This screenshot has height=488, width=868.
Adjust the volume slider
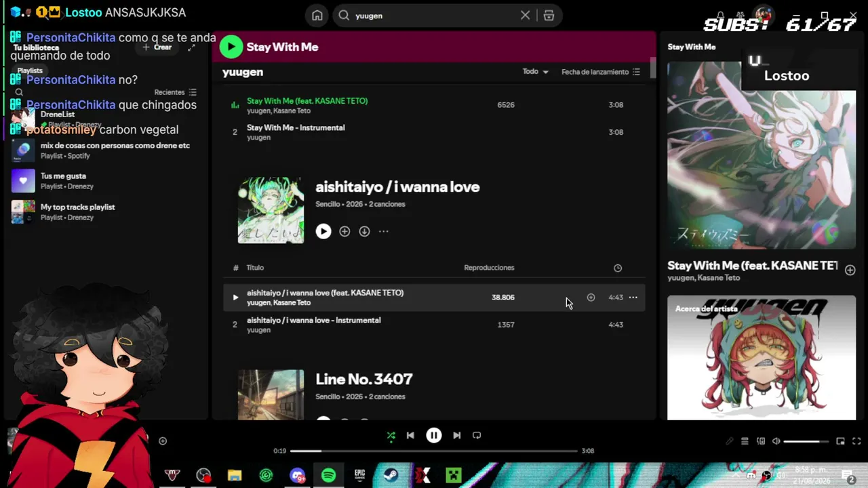806,441
